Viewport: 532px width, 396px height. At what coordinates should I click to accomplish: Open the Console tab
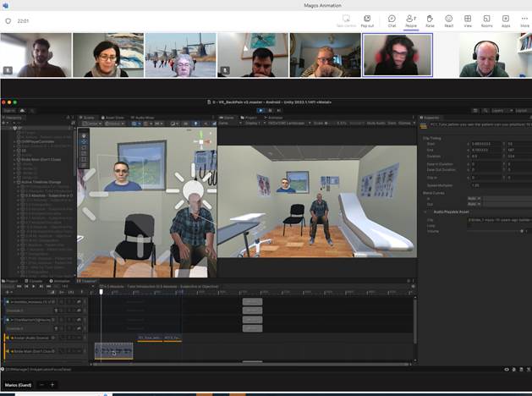pos(34,281)
